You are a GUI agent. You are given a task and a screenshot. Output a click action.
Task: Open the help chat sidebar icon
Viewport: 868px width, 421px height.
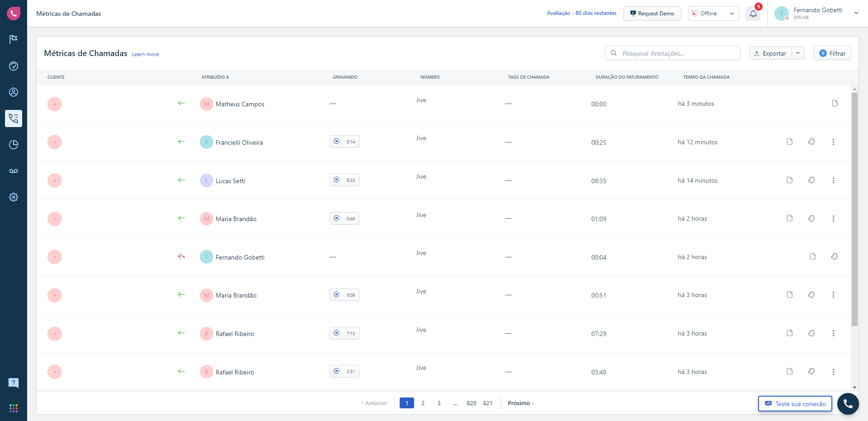click(14, 383)
